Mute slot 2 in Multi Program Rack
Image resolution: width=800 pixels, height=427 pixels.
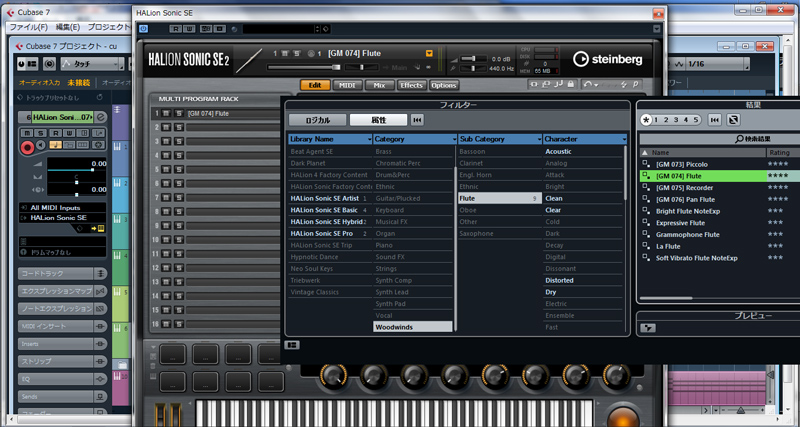[166, 128]
